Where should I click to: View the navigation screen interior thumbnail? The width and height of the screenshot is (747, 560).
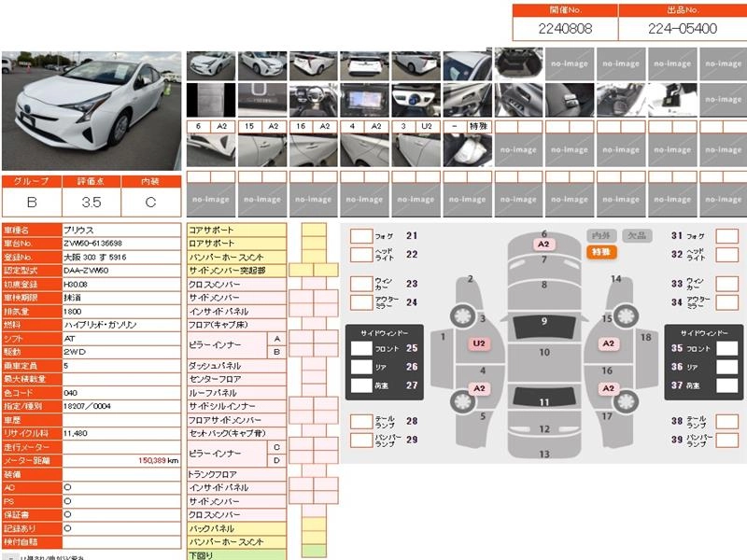(364, 100)
